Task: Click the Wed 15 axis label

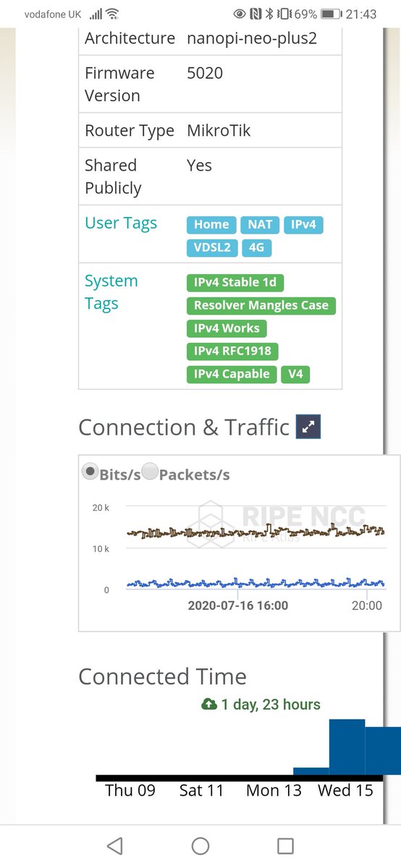Action: [x=345, y=790]
